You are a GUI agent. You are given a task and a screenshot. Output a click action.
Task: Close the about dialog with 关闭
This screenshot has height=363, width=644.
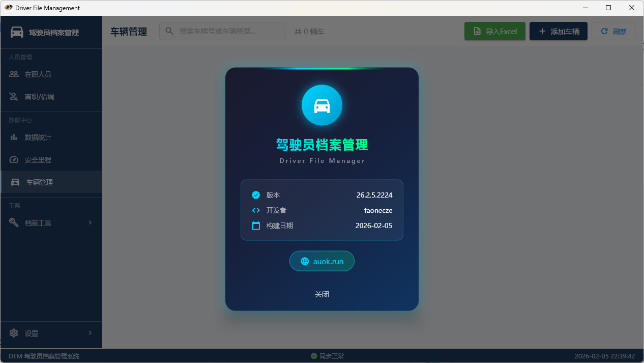[321, 294]
